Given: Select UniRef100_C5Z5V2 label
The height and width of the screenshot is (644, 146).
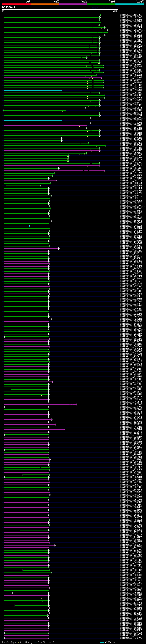Looking at the screenshot, I should click(x=131, y=65).
